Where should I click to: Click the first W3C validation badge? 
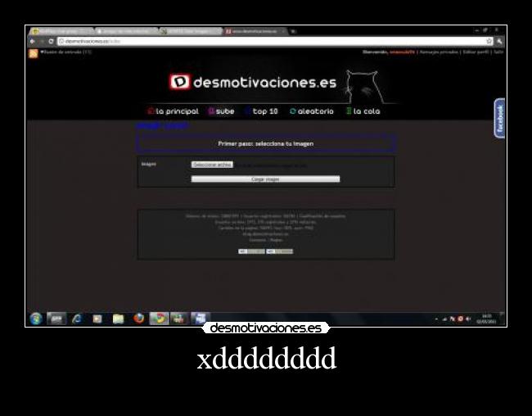251,251
